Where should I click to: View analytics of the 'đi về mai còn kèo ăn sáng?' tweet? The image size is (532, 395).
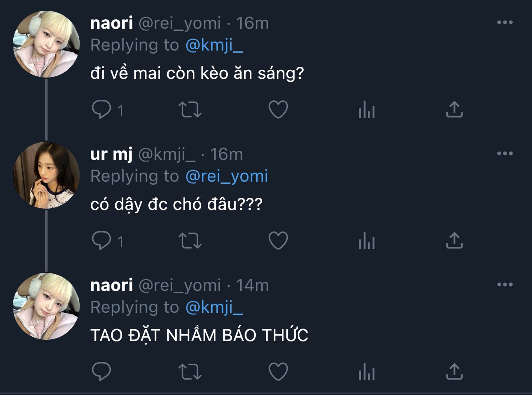point(367,110)
